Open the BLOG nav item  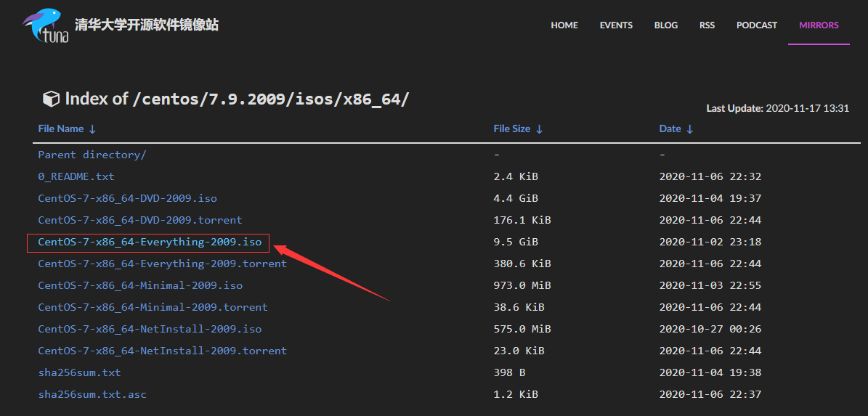pos(666,25)
